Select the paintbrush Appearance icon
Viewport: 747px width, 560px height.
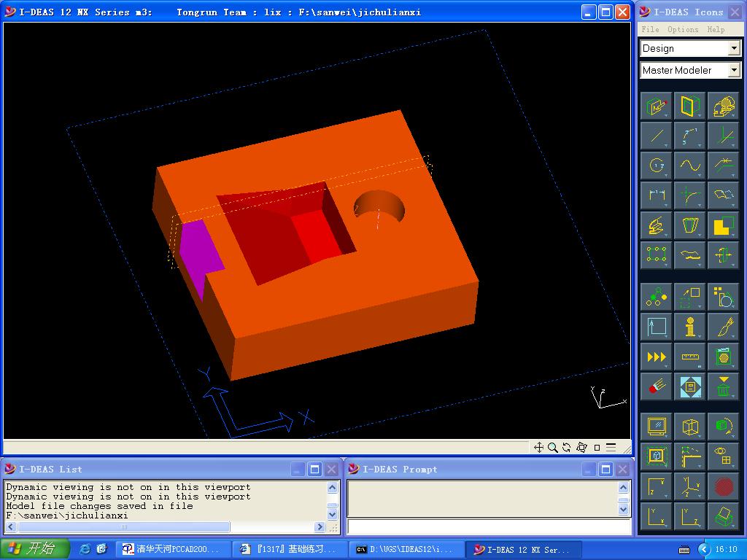(723, 327)
